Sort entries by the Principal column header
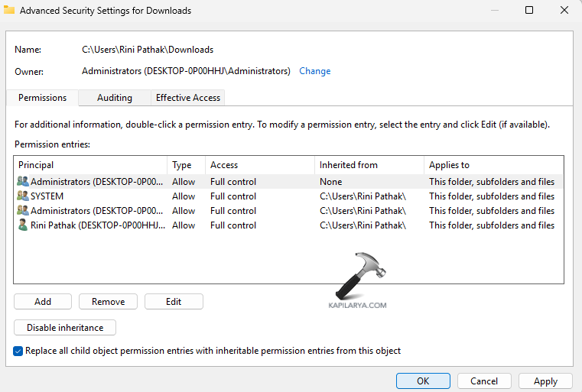This screenshot has width=582, height=392. [x=90, y=165]
